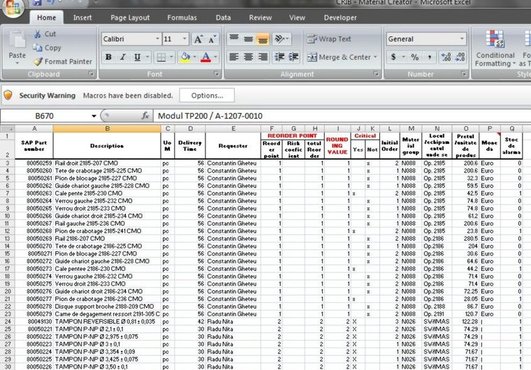
Task: Set Bottom Align vertical alignment
Action: click(x=263, y=39)
